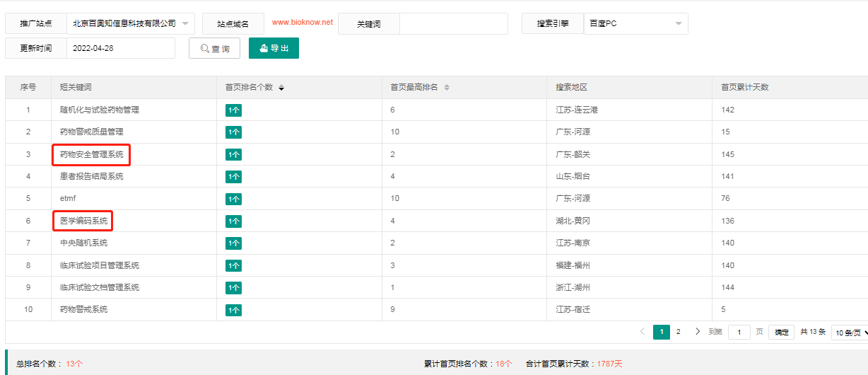868x375 pixels.
Task: Click the 更新时间 date field
Action: click(120, 48)
